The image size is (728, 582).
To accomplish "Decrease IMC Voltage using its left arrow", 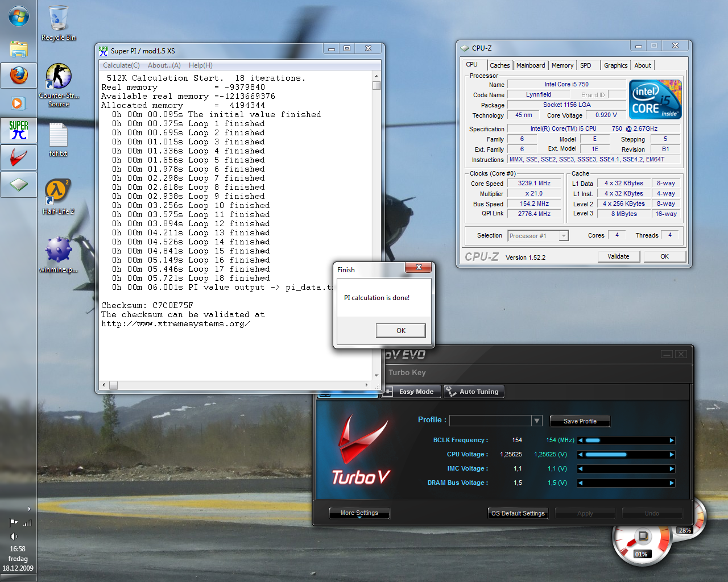I will pyautogui.click(x=580, y=469).
